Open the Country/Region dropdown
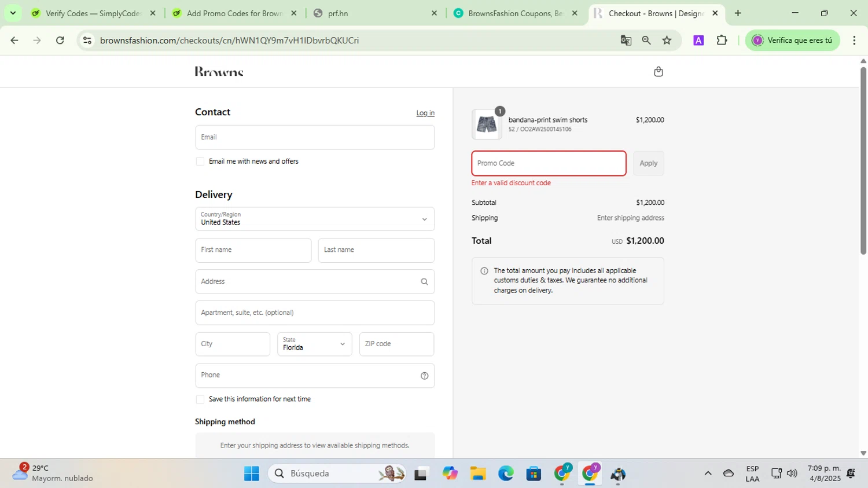The width and height of the screenshot is (868, 488). (315, 219)
